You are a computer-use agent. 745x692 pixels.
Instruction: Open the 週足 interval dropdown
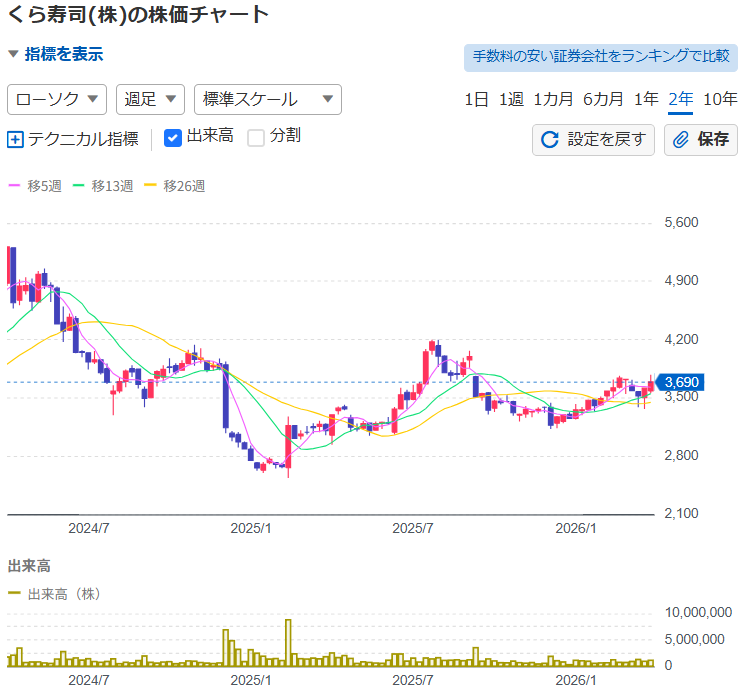coord(150,99)
